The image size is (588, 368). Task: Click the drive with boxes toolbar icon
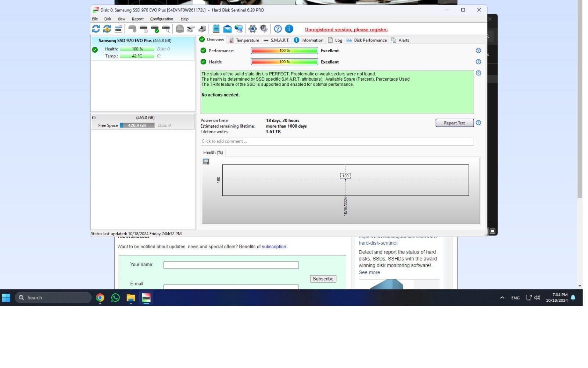202,29
